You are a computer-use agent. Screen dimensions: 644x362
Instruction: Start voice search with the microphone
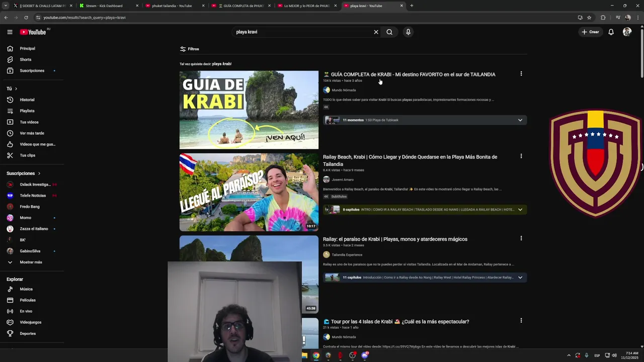pyautogui.click(x=408, y=32)
